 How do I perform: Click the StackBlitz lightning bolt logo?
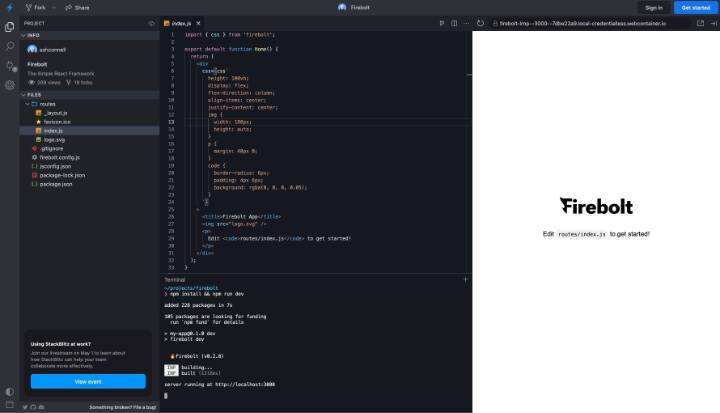tap(9, 7)
